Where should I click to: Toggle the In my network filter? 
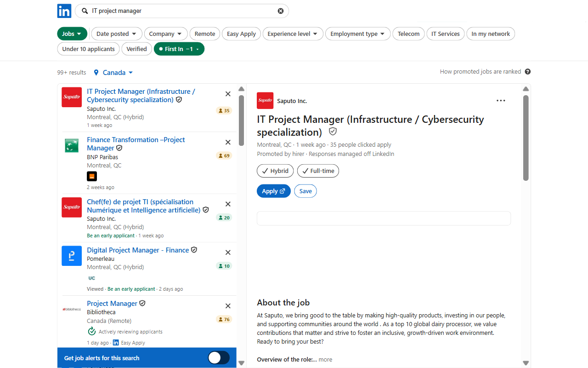point(491,34)
